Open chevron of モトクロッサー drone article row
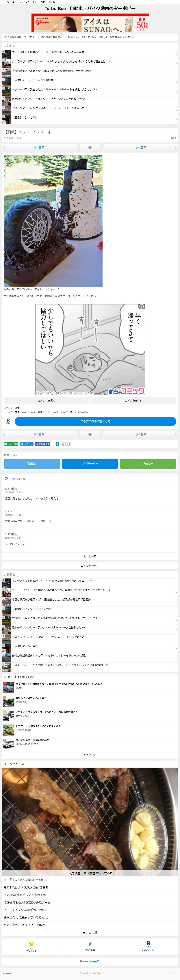This screenshot has height=980, width=180. pyautogui.click(x=175, y=657)
